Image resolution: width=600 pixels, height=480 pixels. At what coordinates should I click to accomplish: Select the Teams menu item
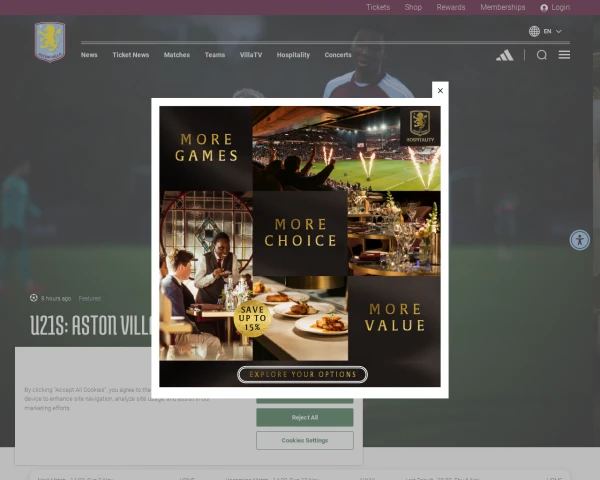pos(215,55)
